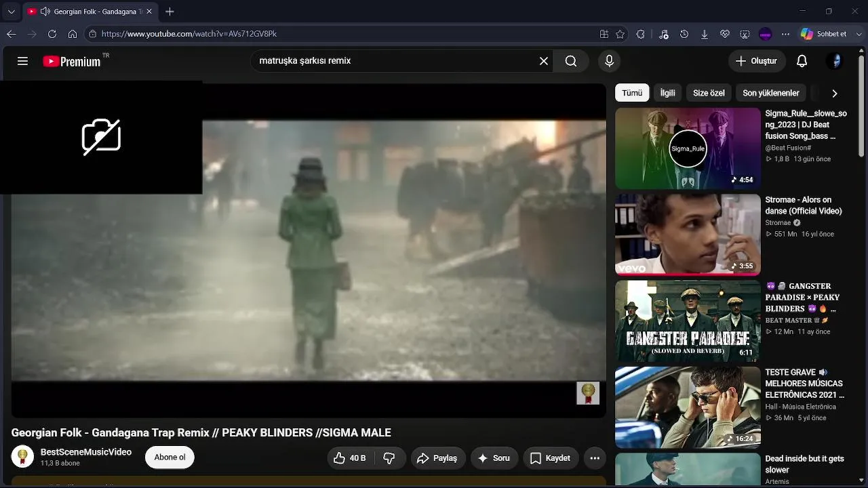
Task: Open the Stromae Alors on danse thumbnail
Action: [688, 235]
